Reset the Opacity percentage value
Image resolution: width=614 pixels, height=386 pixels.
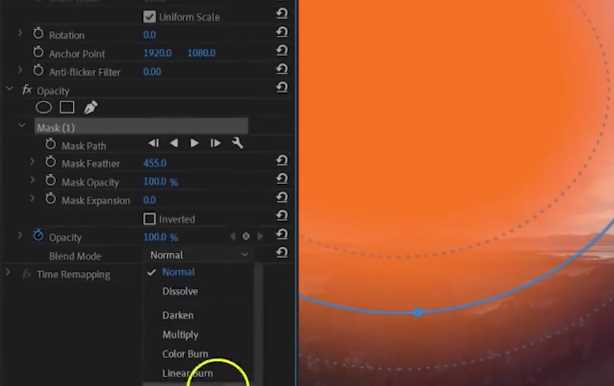click(282, 234)
